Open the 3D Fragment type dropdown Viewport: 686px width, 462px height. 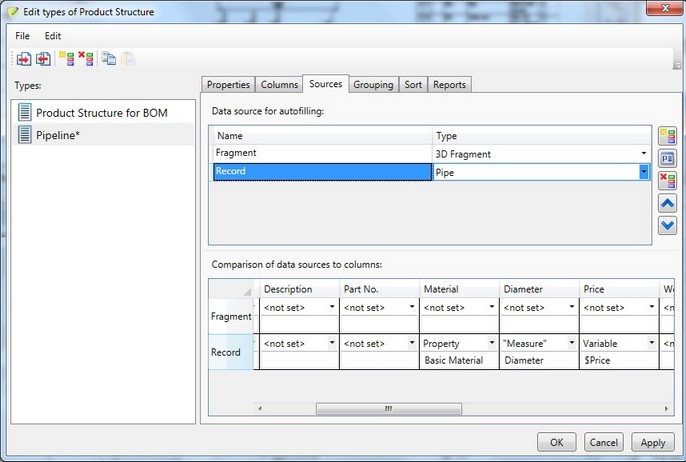[644, 153]
